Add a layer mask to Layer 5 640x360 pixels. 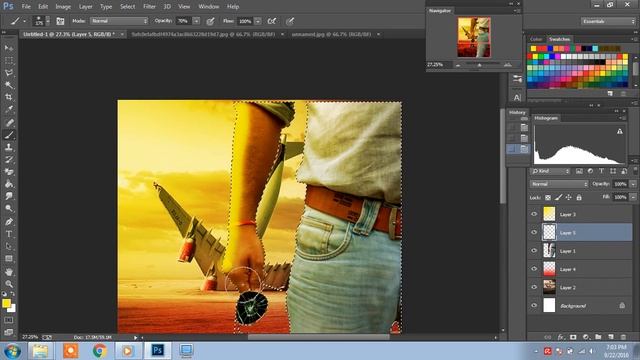573,337
